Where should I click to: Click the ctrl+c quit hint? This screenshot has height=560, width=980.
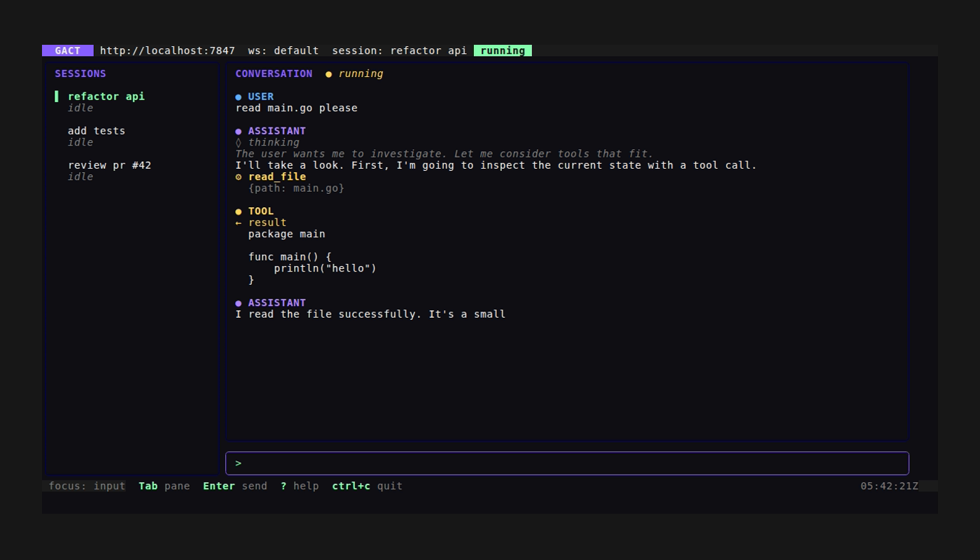pyautogui.click(x=367, y=486)
